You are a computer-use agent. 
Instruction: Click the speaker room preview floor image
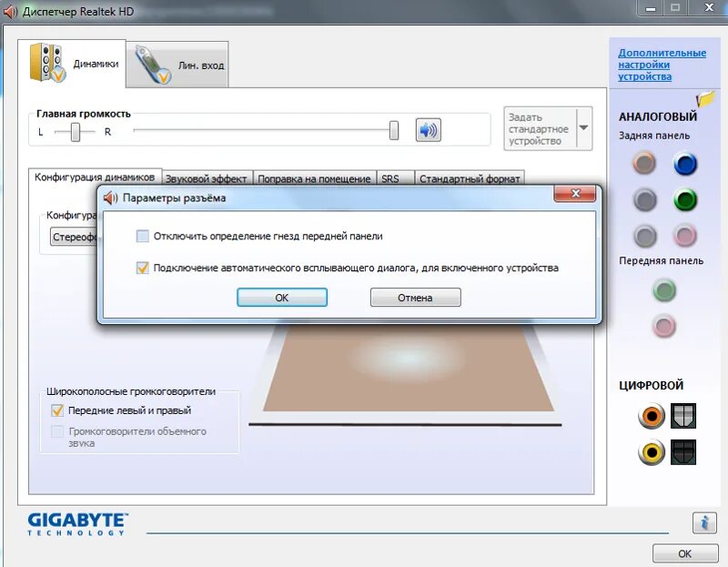[x=408, y=369]
